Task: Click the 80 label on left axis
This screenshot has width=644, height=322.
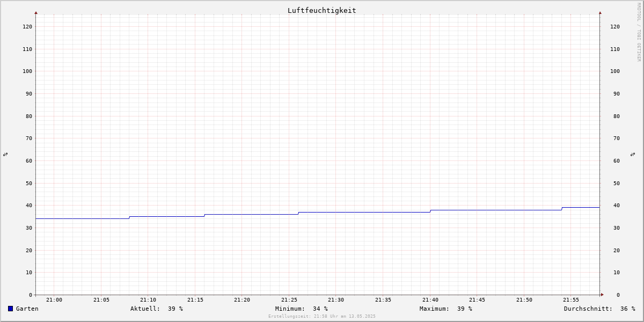Action: click(29, 116)
